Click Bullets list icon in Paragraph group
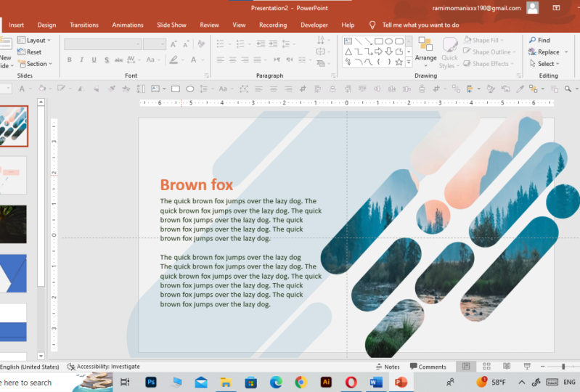 coord(220,44)
